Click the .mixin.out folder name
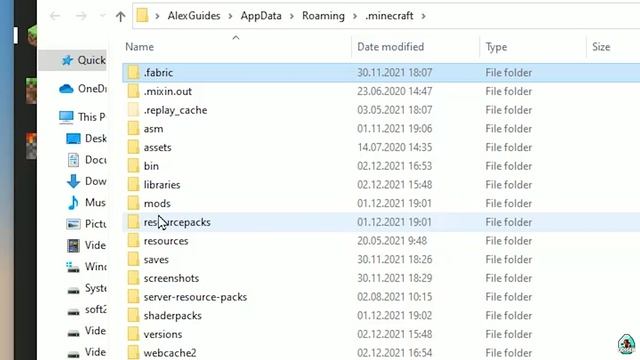The height and width of the screenshot is (360, 640). click(x=168, y=91)
